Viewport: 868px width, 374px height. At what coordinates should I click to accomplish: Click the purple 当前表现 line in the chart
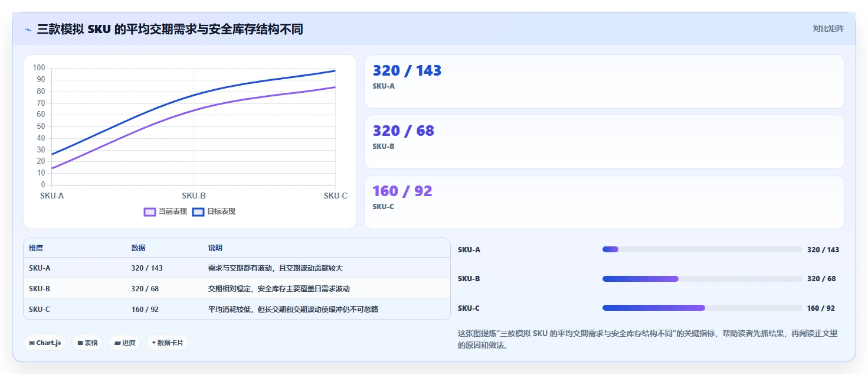(x=194, y=110)
